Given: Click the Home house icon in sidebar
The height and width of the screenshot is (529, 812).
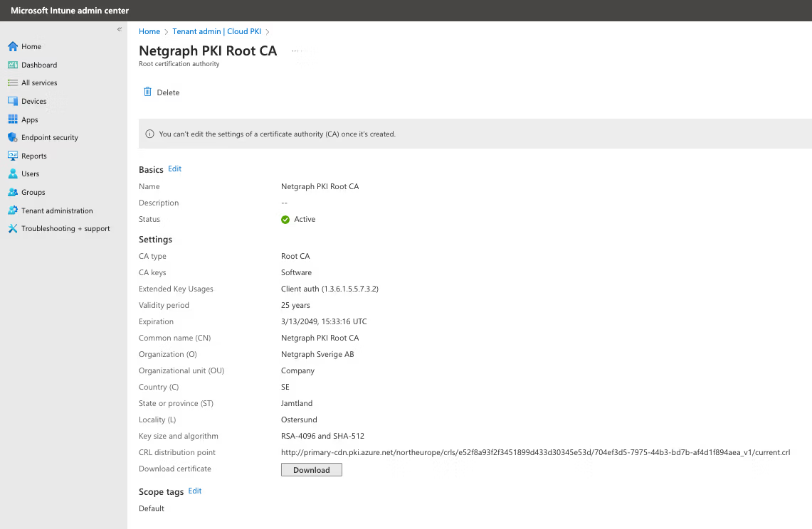Looking at the screenshot, I should 13,47.
